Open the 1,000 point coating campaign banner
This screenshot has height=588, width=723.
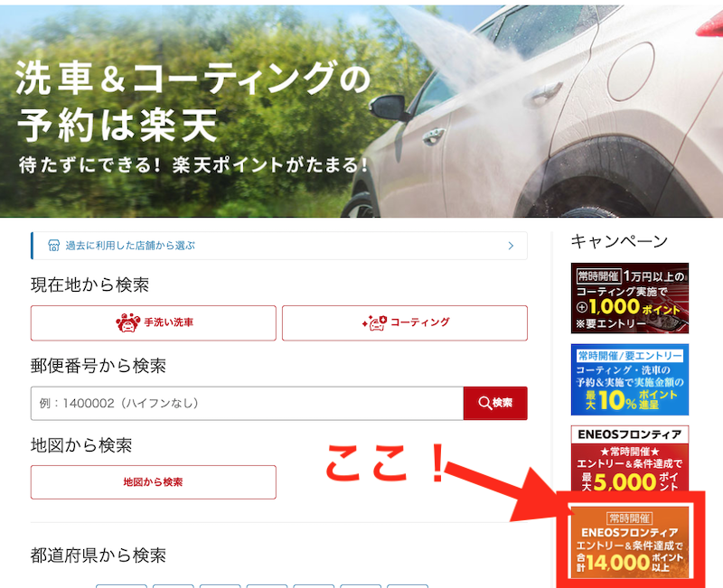click(629, 298)
